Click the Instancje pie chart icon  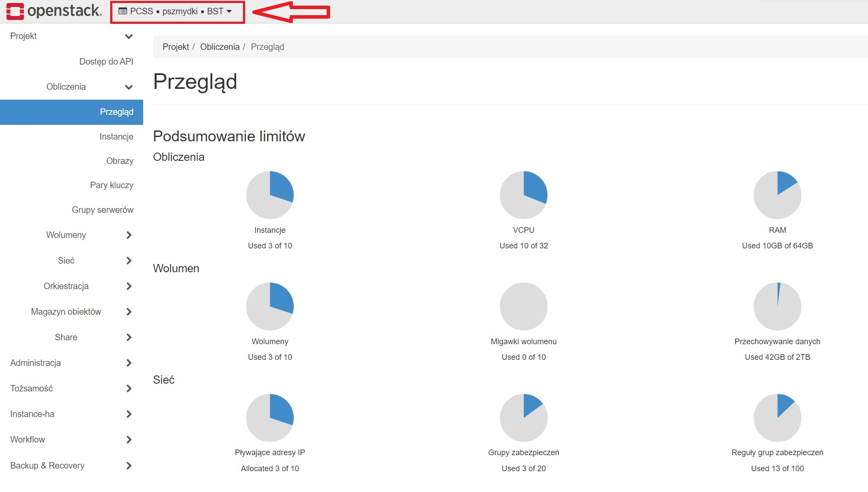(269, 196)
